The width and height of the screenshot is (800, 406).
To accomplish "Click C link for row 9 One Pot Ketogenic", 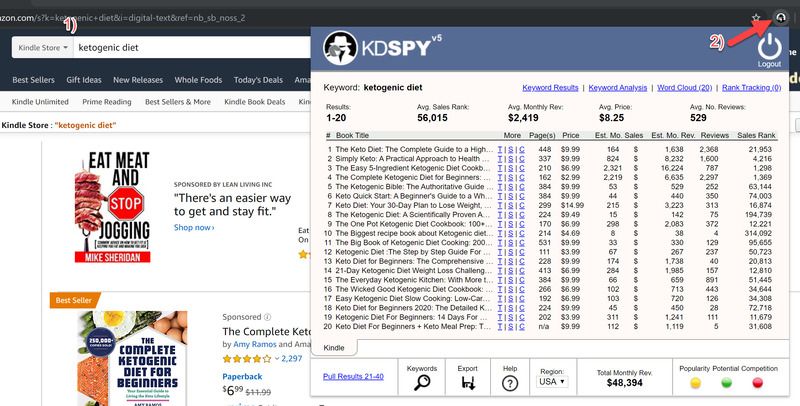I will 521,224.
